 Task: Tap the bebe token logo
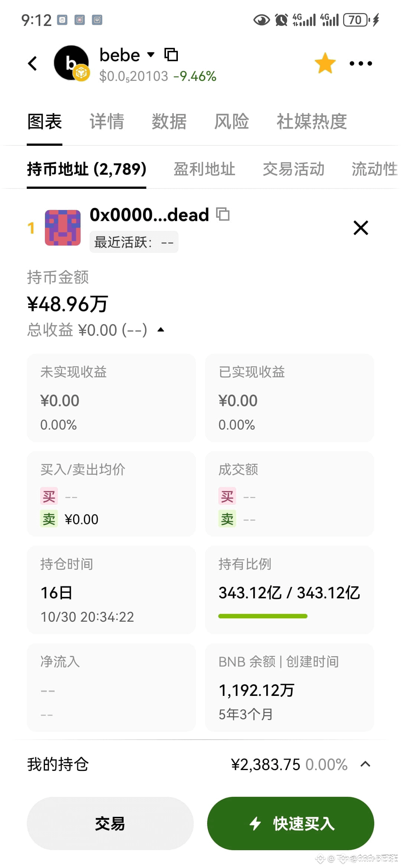pyautogui.click(x=71, y=63)
